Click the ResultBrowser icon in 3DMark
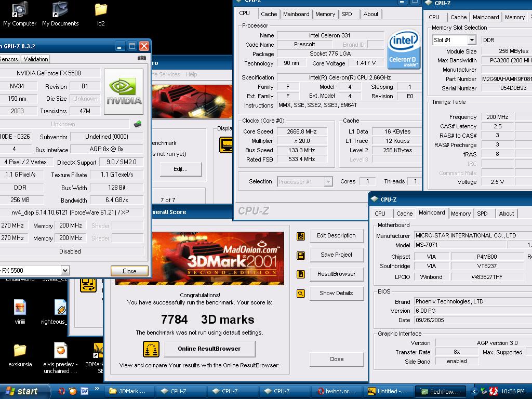532x399 pixels. (x=301, y=274)
